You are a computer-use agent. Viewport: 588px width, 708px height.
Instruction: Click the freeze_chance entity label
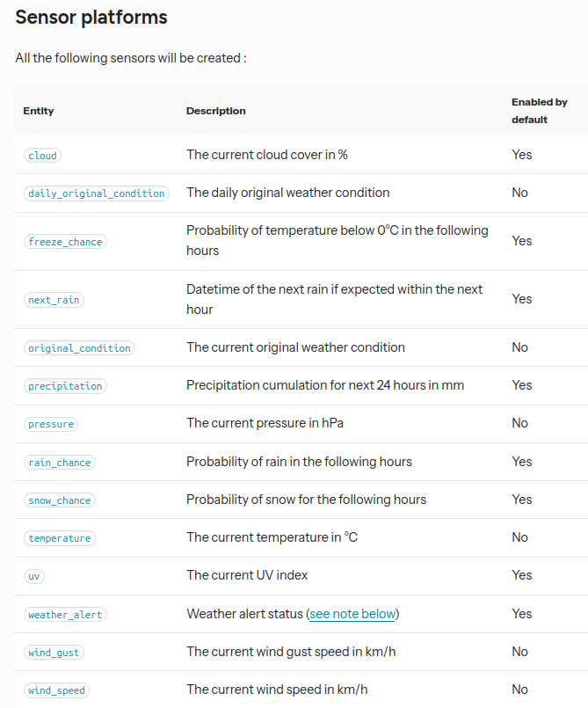(65, 242)
